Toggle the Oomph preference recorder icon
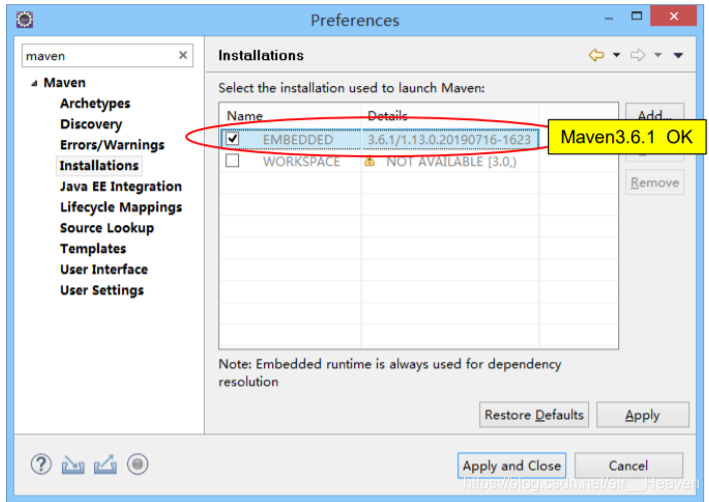This screenshot has height=502, width=709. 137,464
